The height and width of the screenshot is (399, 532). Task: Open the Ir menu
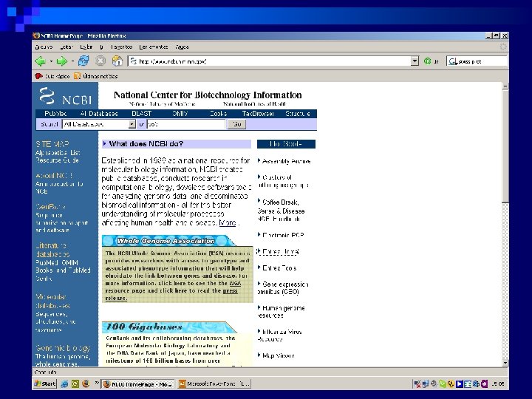point(101,47)
